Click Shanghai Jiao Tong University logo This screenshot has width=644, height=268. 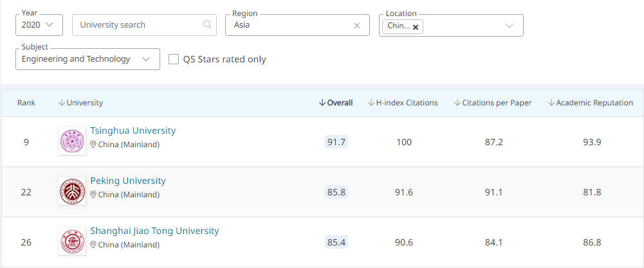[x=71, y=241]
